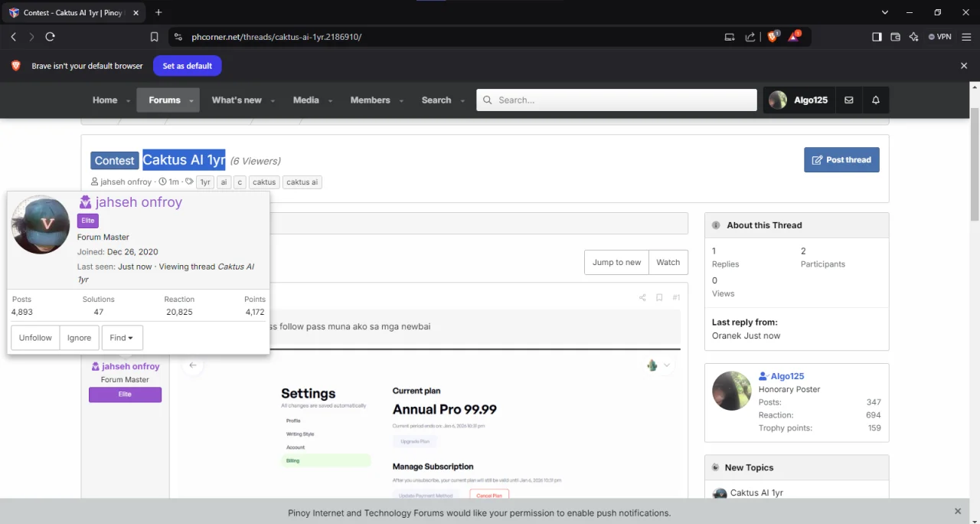Screen dimensions: 980x524
Task: Open the Algo125 account menu
Action: (799, 100)
